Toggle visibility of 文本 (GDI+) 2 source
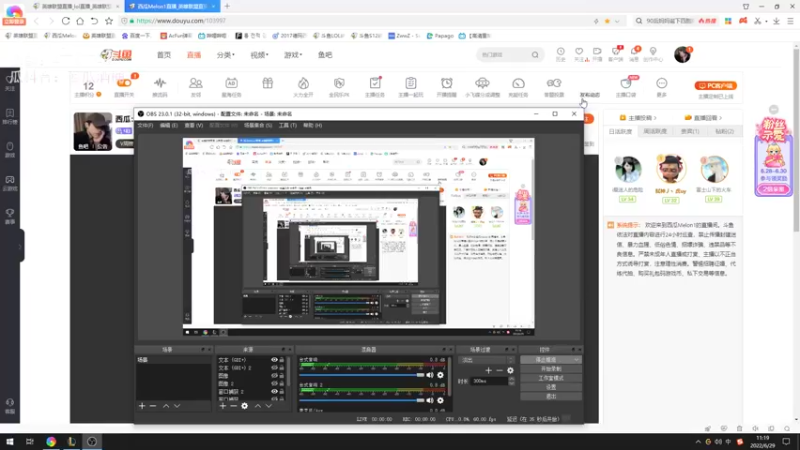 (x=274, y=367)
